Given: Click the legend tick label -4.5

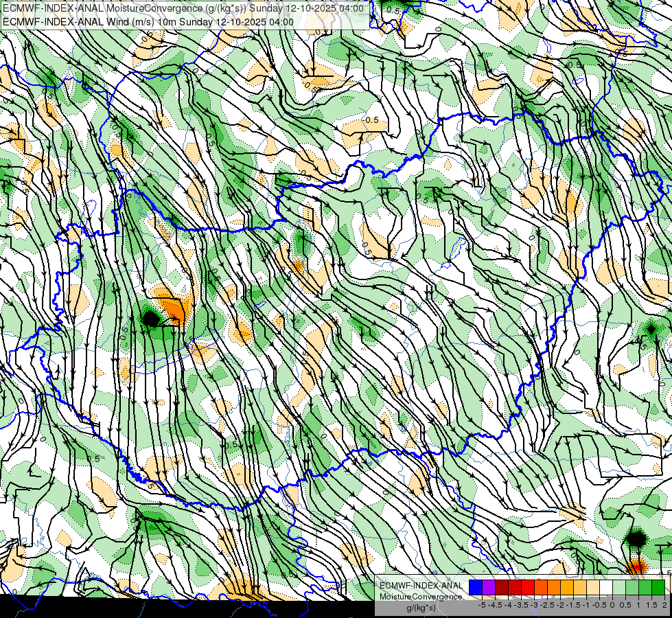Looking at the screenshot, I should (495, 605).
